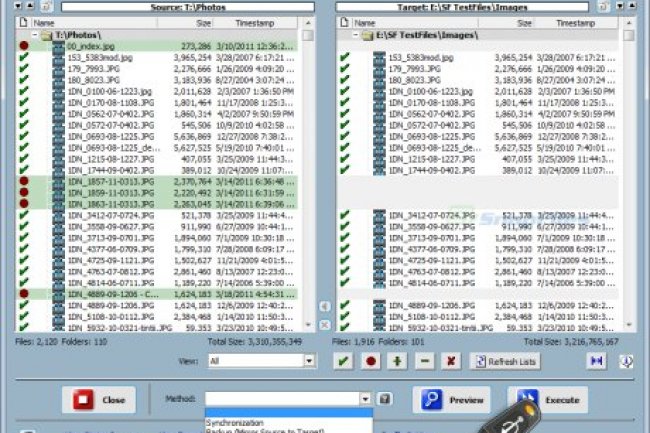The height and width of the screenshot is (433, 650).
Task: Open the View dropdown
Action: [310, 360]
